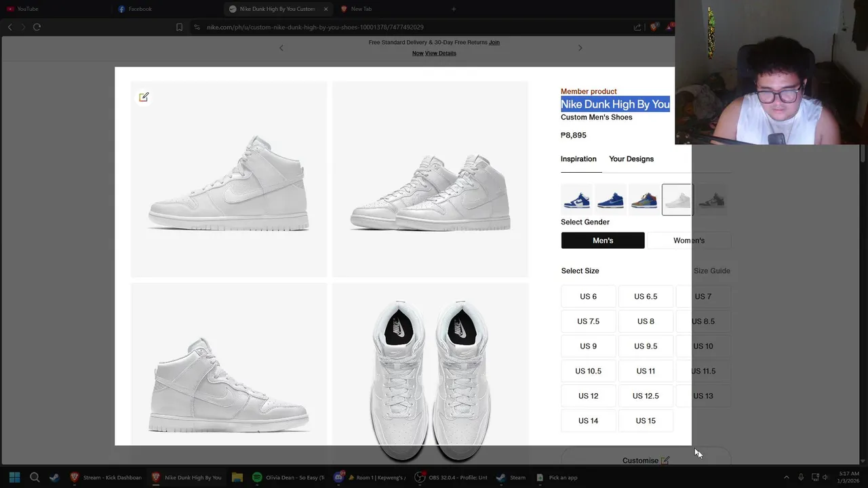868x488 pixels.
Task: Switch to the Facebook browser tab
Action: point(140,9)
